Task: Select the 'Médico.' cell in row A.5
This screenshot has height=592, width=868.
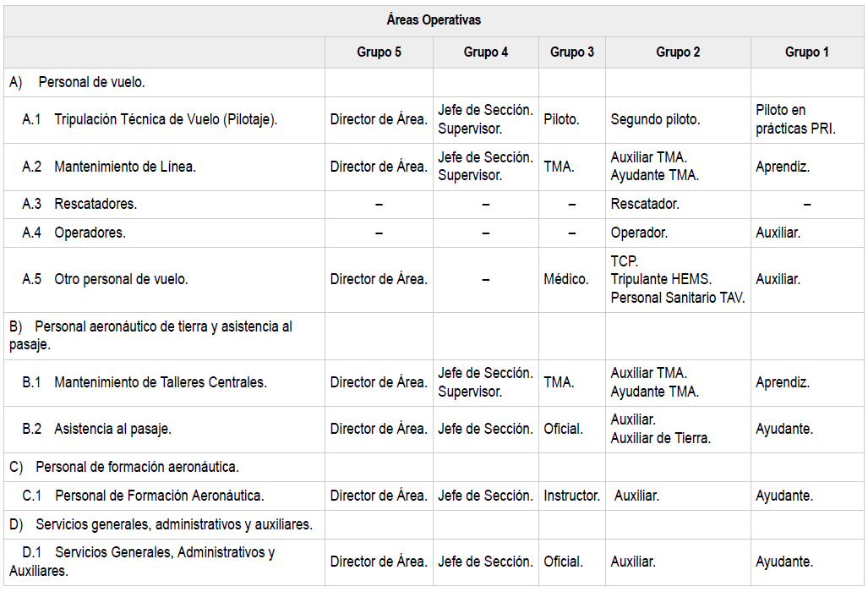Action: coord(565,279)
